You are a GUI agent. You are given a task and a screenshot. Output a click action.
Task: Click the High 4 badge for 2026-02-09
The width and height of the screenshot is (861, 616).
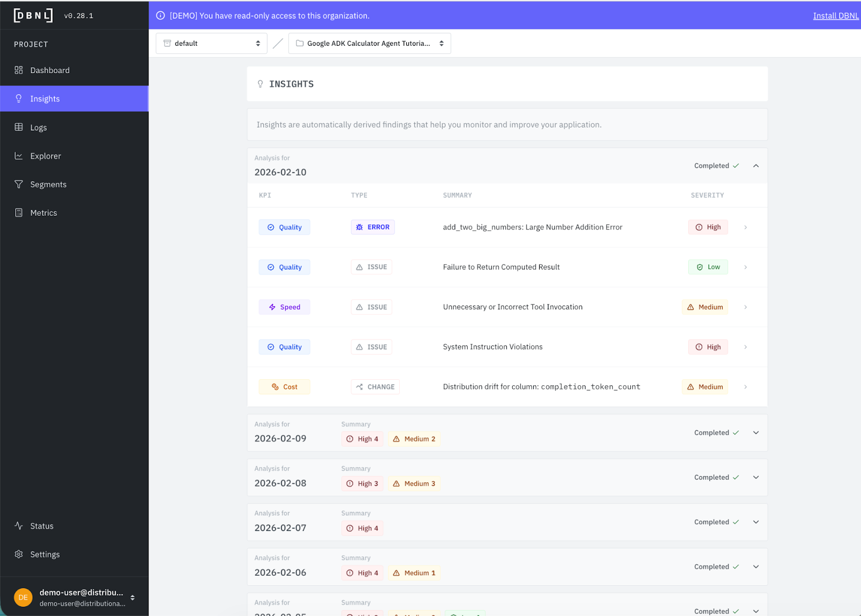click(362, 438)
